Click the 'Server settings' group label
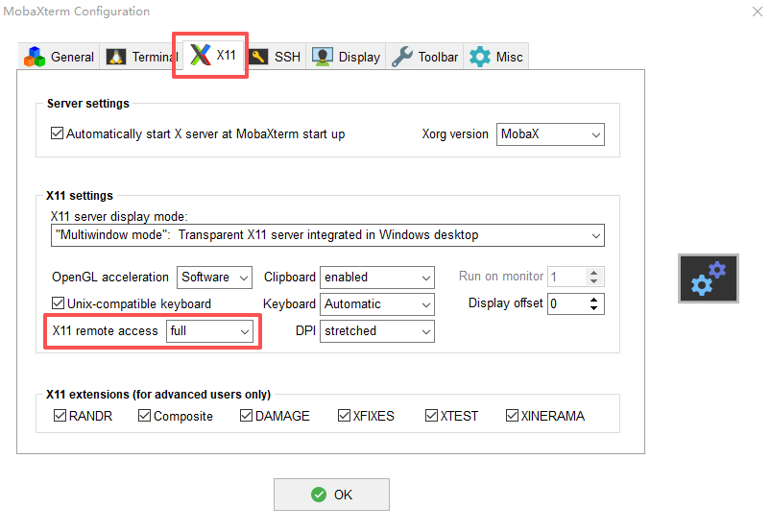771x532 pixels. pyautogui.click(x=88, y=104)
